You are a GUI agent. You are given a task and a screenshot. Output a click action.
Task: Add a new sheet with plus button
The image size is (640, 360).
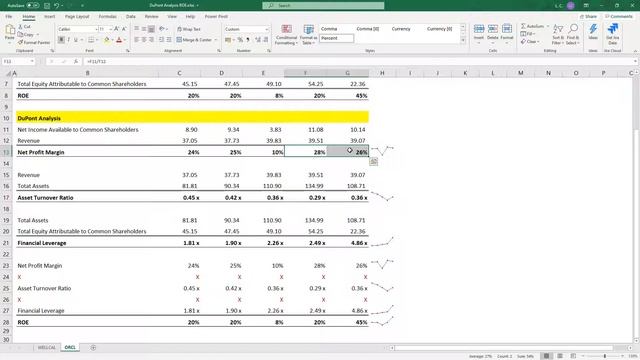[93, 348]
